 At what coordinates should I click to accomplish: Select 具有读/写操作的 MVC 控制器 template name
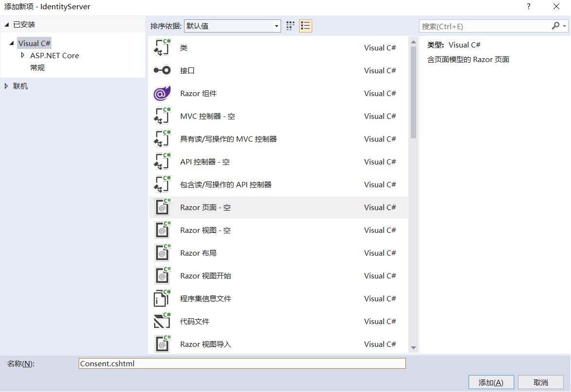[228, 139]
